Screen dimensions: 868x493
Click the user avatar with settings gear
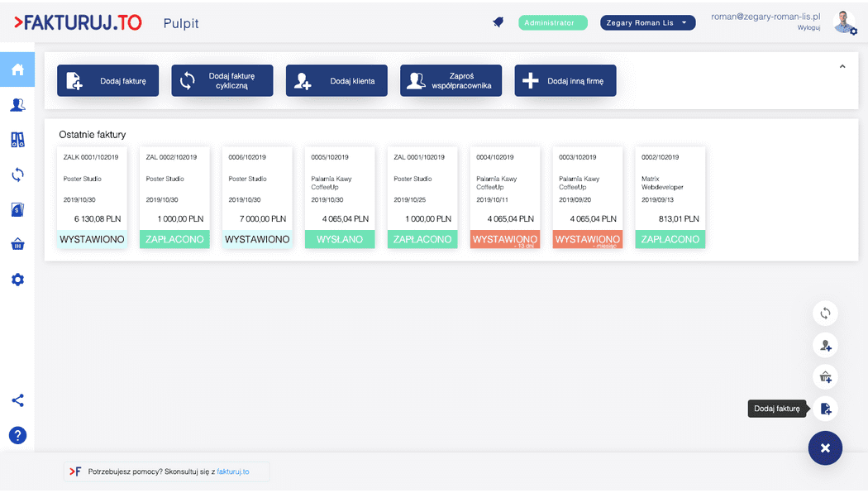point(844,22)
